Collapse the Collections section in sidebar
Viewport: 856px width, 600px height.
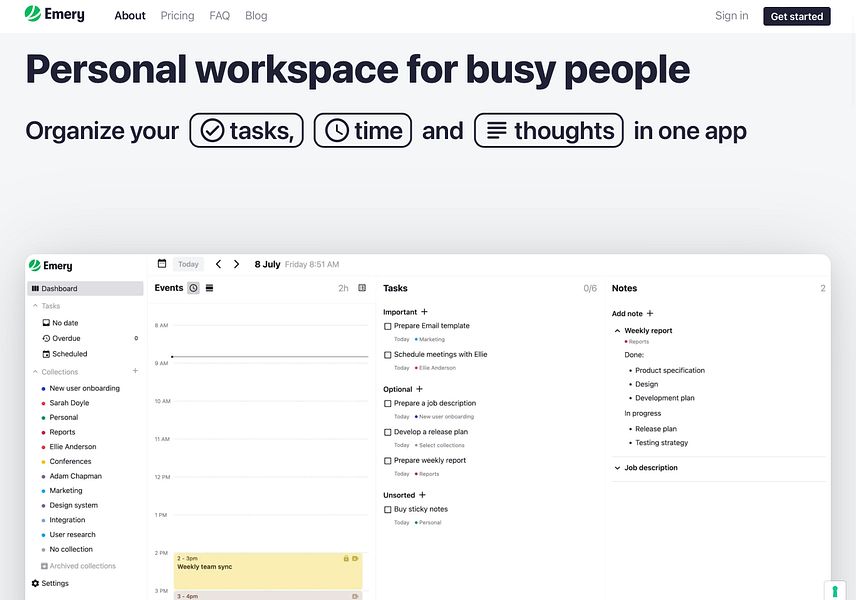(35, 372)
